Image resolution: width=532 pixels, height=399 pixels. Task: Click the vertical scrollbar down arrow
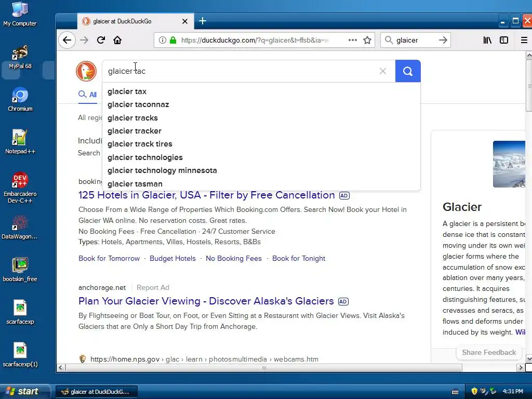coord(528,358)
